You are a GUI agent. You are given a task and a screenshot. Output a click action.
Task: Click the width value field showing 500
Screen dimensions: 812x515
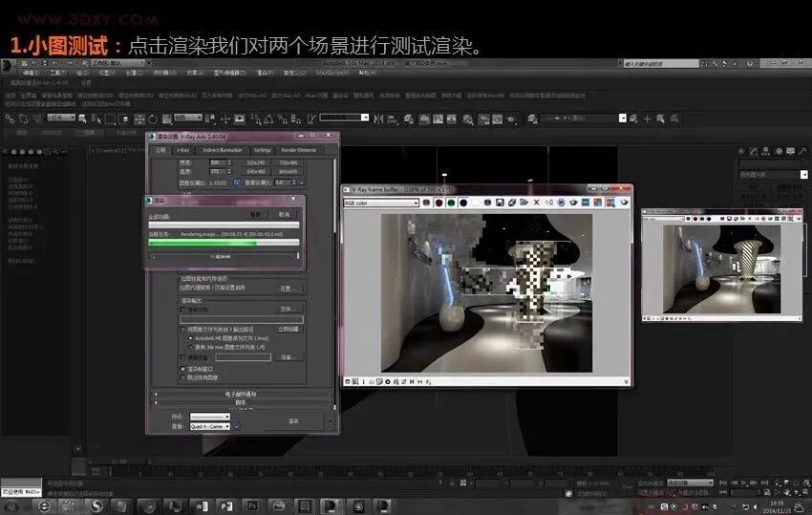217,162
